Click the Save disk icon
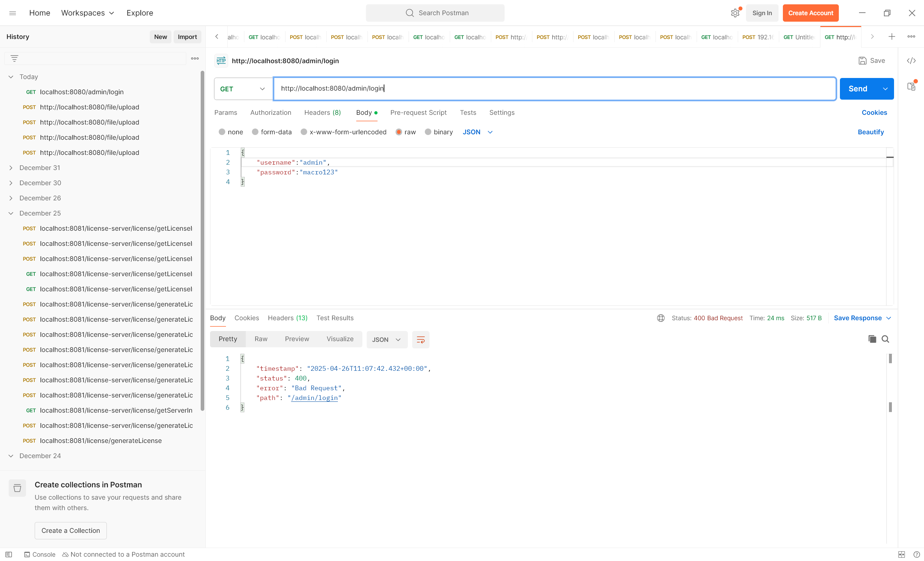The image size is (924, 561). [x=862, y=61]
